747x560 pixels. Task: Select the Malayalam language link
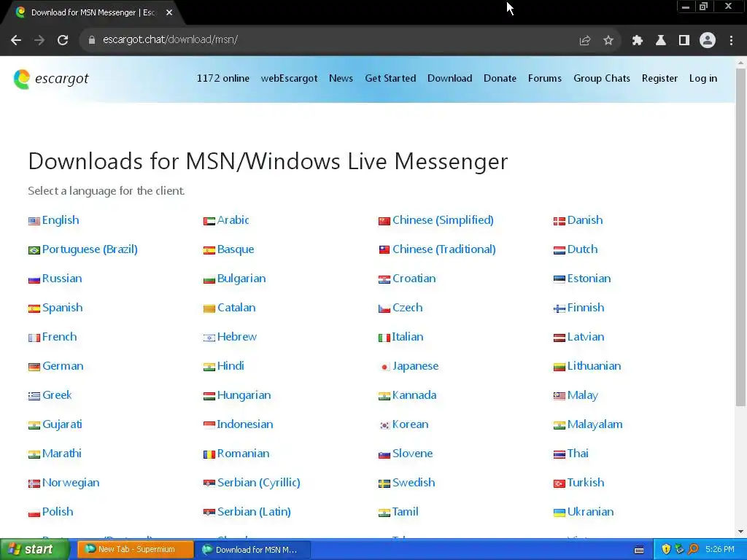tap(595, 425)
